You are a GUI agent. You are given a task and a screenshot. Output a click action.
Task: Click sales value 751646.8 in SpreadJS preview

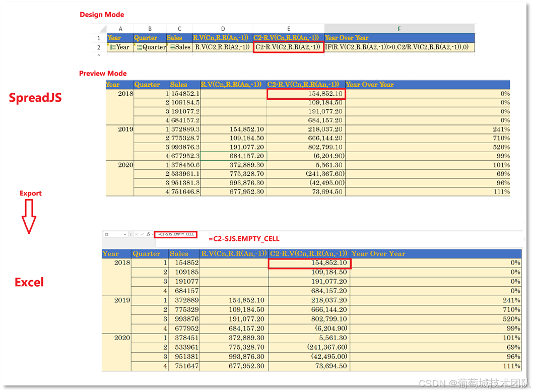coord(185,192)
